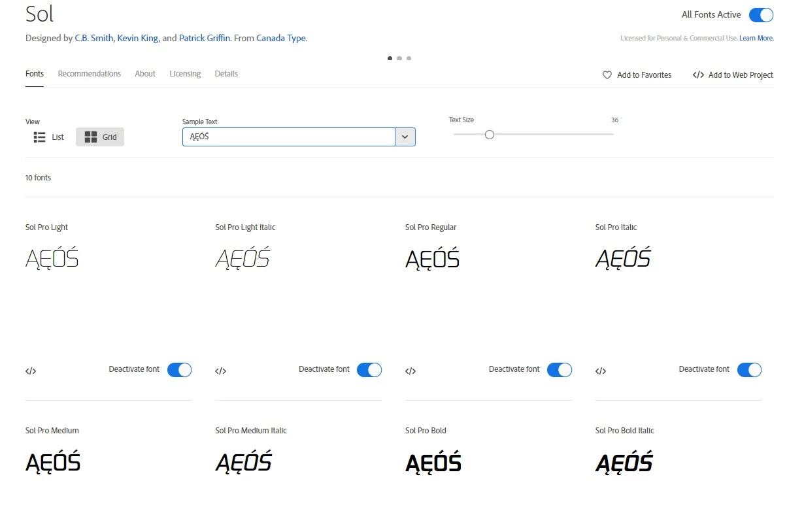804x532 pixels.
Task: Open the Licensing tab
Action: coord(185,74)
